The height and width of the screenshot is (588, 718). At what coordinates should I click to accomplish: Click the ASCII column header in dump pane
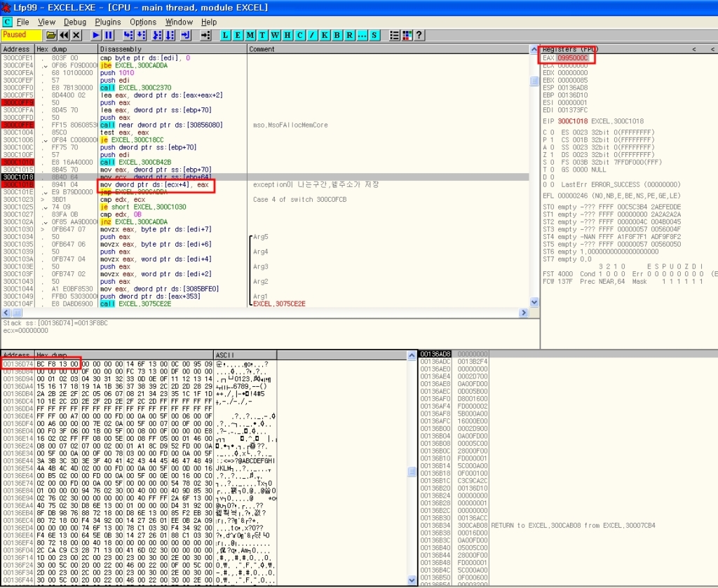point(245,355)
